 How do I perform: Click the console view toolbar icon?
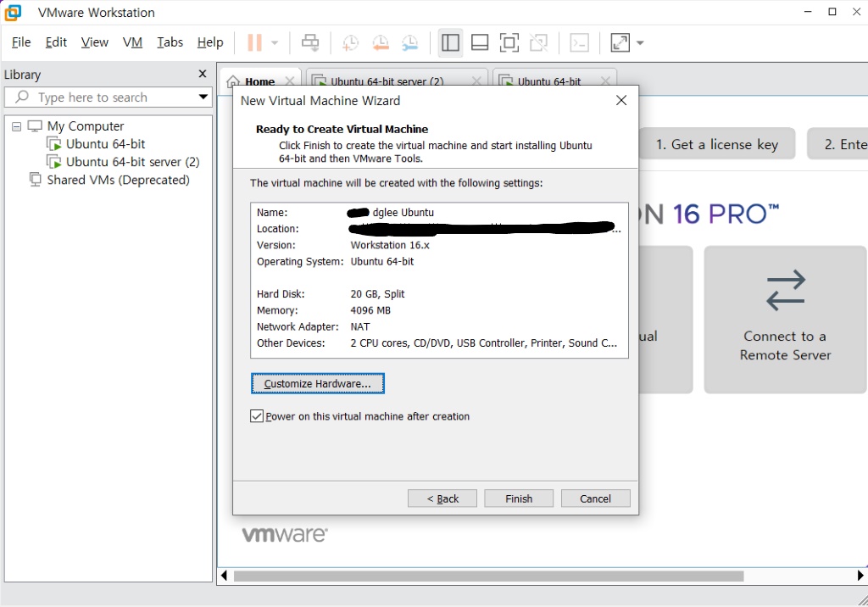[x=580, y=42]
